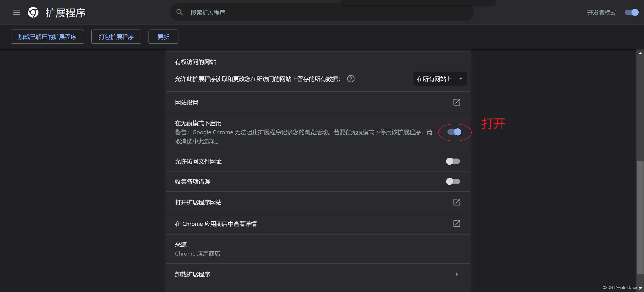This screenshot has height=292, width=644.
Task: Click the 卸载扩展程序 label
Action: tap(192, 274)
